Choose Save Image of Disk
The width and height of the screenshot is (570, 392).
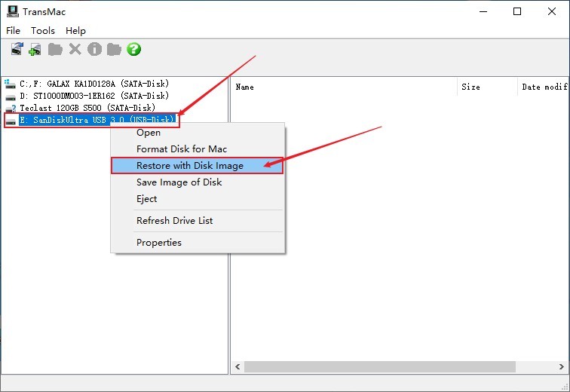tap(198, 182)
